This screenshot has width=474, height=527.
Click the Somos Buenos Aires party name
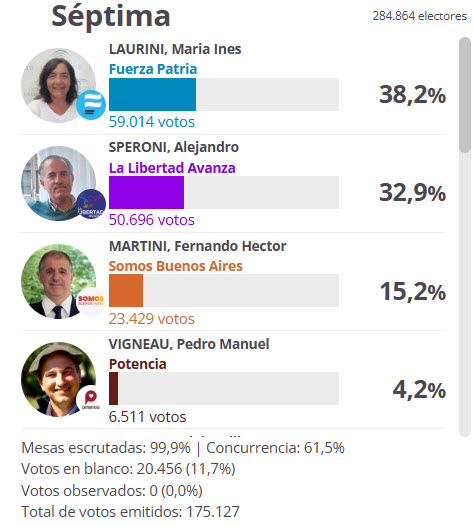[175, 266]
